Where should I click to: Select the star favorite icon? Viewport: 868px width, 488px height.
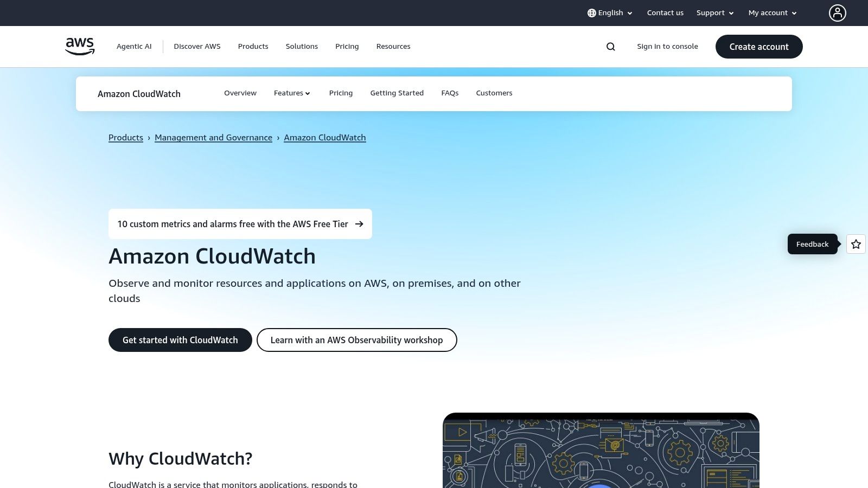pos(856,244)
